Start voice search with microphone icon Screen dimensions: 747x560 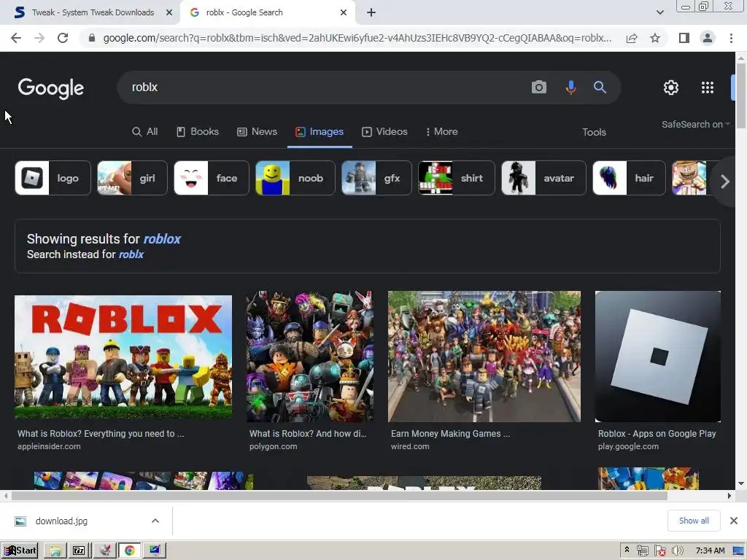tap(570, 87)
